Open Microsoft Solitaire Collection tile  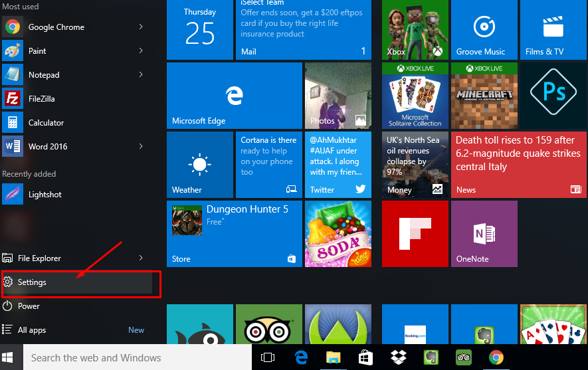tap(415, 96)
